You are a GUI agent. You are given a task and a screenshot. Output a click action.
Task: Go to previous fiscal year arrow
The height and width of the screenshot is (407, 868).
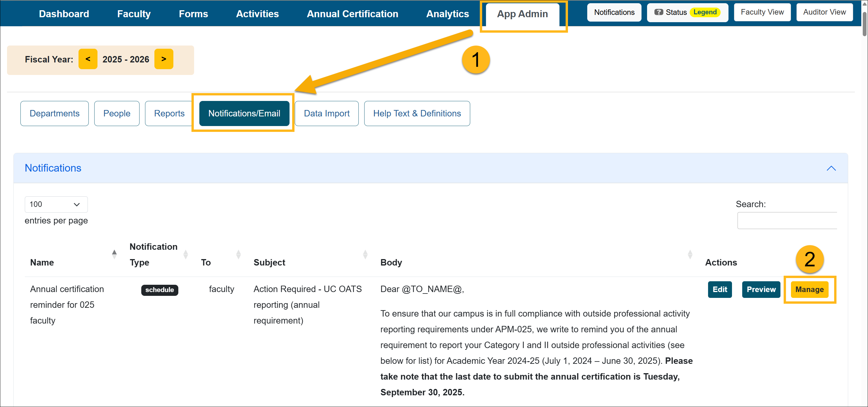(88, 59)
